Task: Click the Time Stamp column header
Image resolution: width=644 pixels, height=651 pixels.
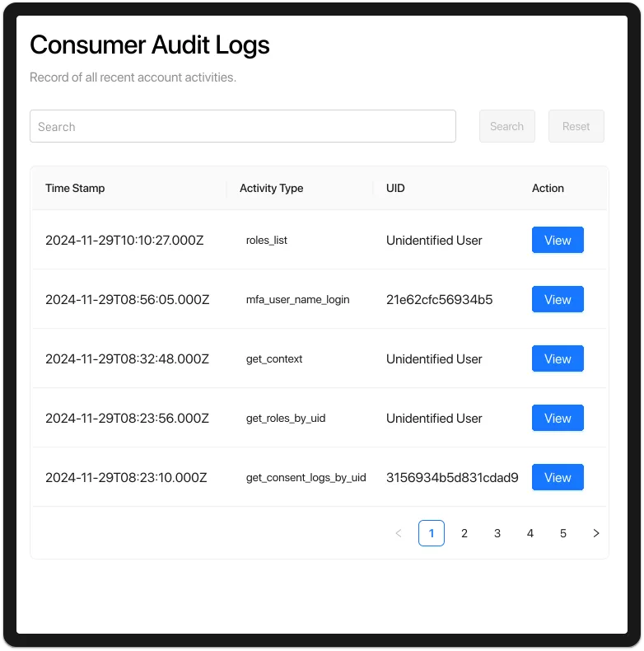Action: [75, 188]
